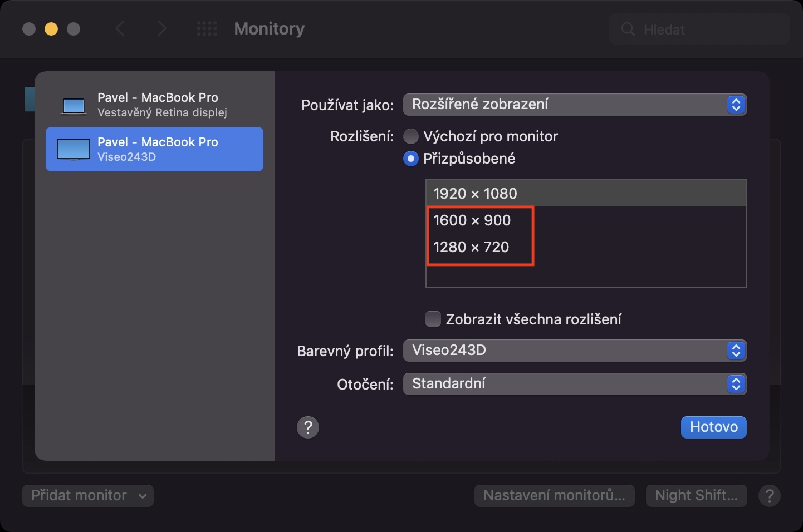Open the show-all preferences grid

207,29
